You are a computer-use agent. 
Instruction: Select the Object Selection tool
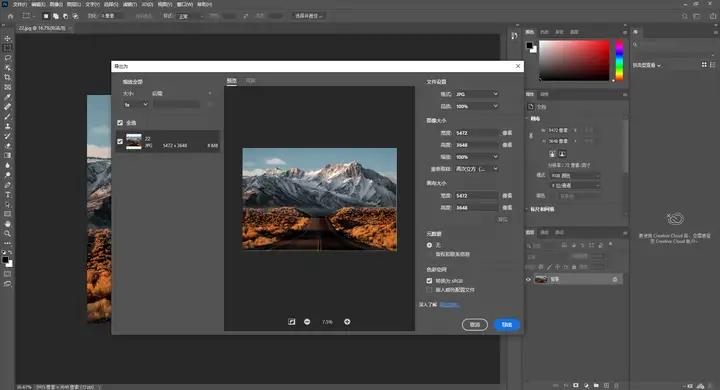(7, 68)
